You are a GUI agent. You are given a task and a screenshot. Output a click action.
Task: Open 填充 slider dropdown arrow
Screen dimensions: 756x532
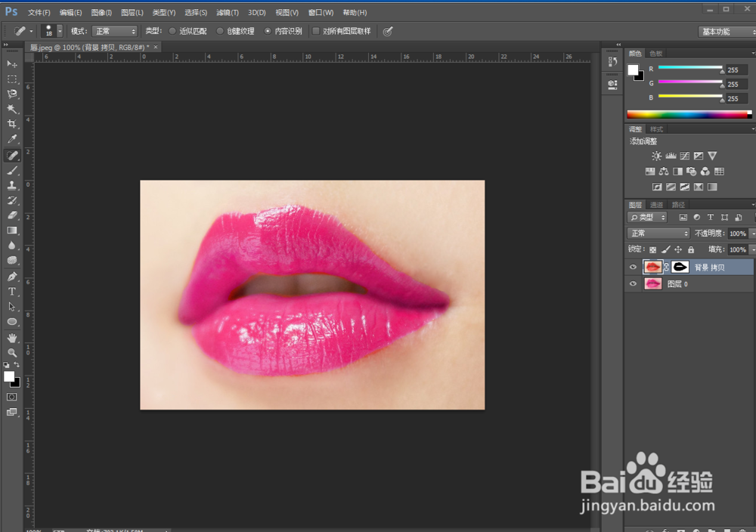point(752,249)
